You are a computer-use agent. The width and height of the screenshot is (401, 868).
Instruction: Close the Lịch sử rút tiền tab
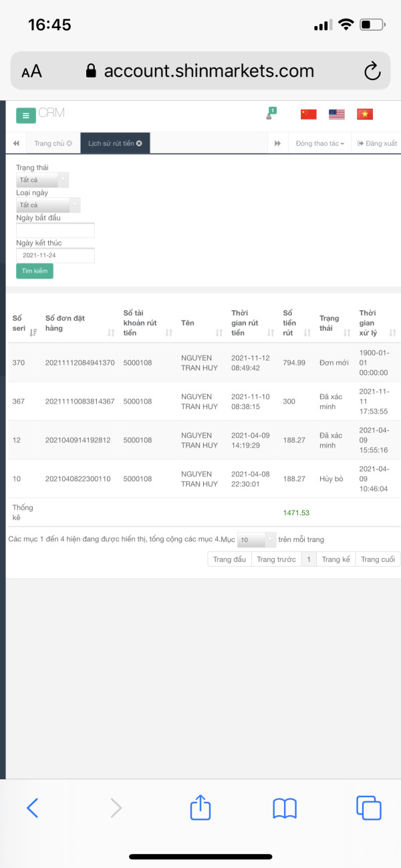pos(139,144)
